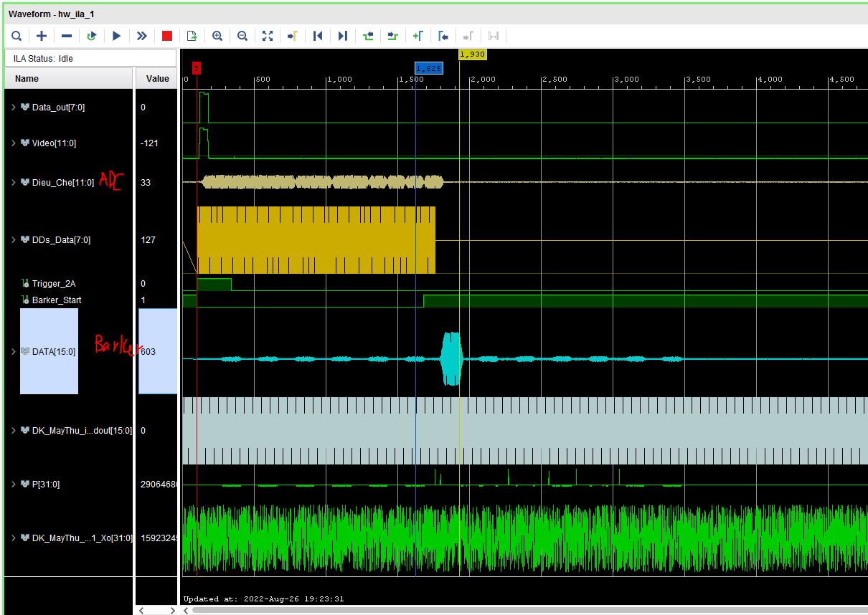Click the add marker icon
The image size is (868, 615).
coord(418,36)
